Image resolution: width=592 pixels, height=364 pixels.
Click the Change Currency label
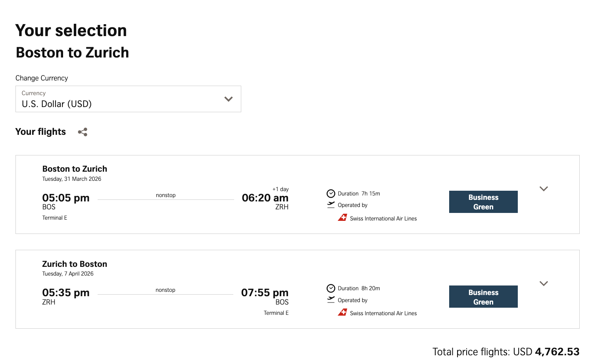point(41,78)
